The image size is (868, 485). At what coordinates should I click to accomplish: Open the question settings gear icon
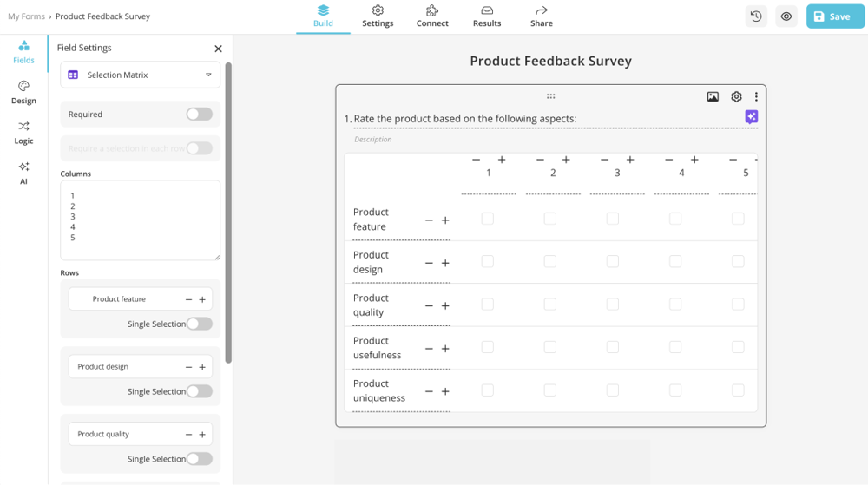[736, 97]
